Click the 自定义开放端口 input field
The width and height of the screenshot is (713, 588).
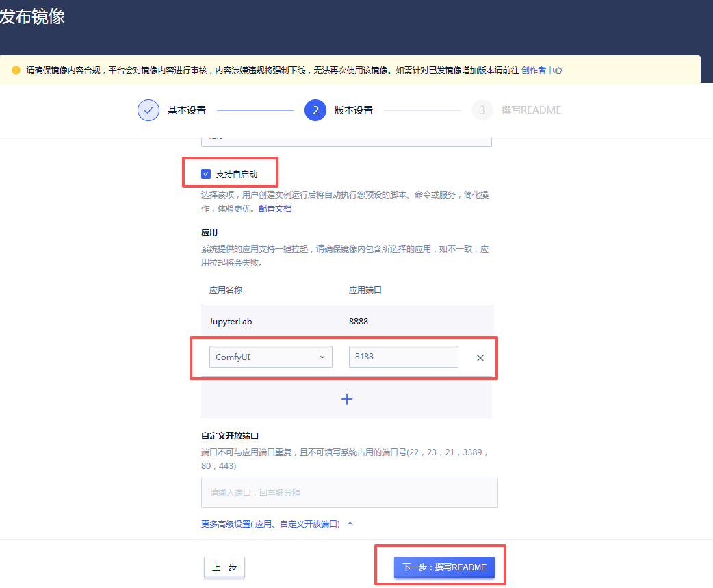click(349, 492)
